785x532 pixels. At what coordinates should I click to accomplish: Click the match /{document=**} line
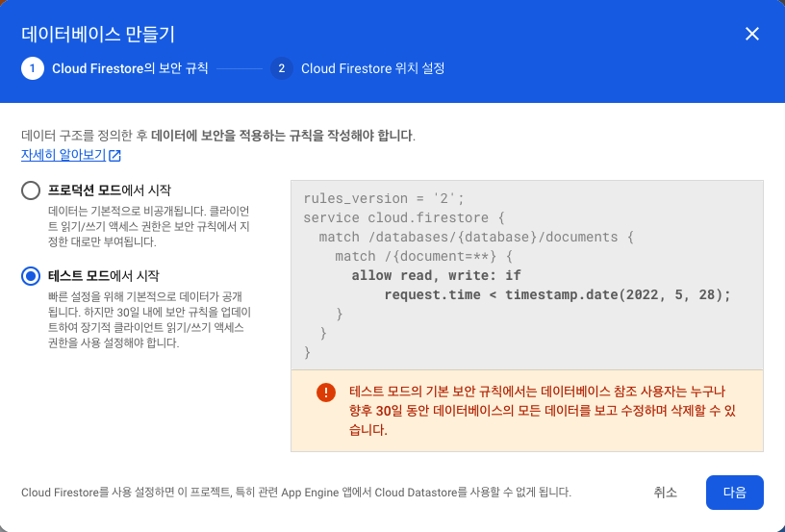coord(423,256)
